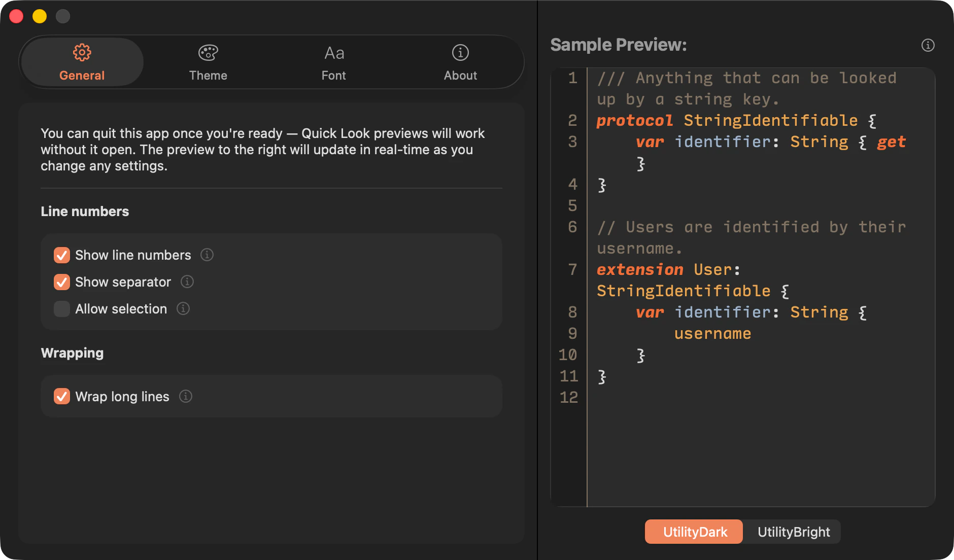
Task: Disable the Show line numbers checkbox
Action: (x=62, y=255)
